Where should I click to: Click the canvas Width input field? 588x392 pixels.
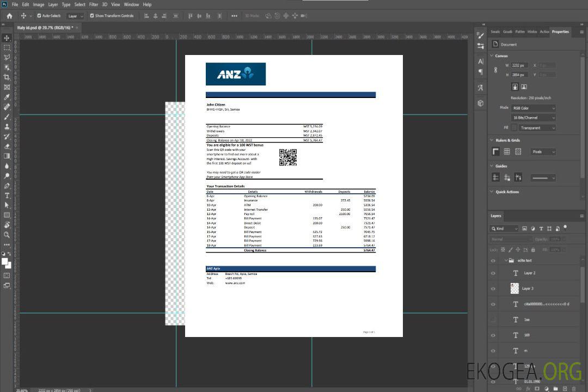click(519, 65)
